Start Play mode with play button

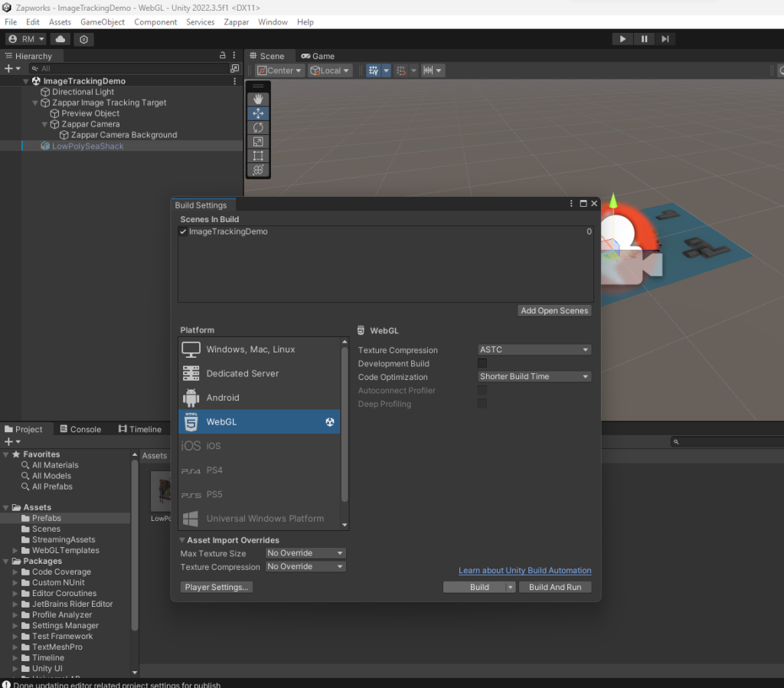click(x=622, y=39)
